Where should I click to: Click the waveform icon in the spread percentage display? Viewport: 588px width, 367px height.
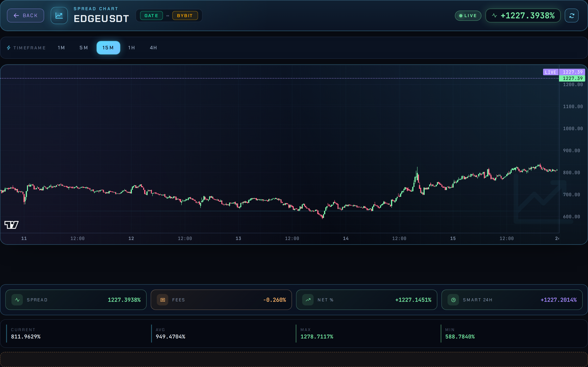tap(495, 15)
